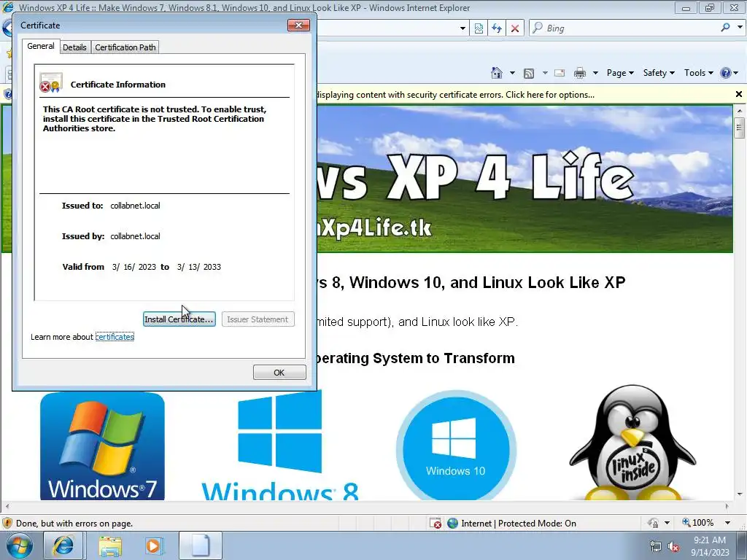Click the horizontal scrollbar right arrow
This screenshot has width=747, height=560.
(x=727, y=506)
